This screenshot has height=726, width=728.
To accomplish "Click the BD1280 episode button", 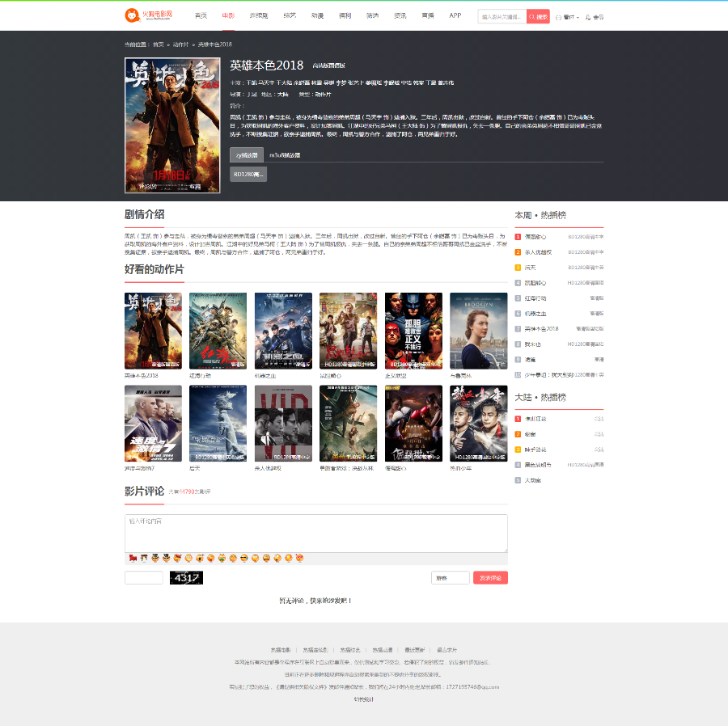I will tap(248, 175).
